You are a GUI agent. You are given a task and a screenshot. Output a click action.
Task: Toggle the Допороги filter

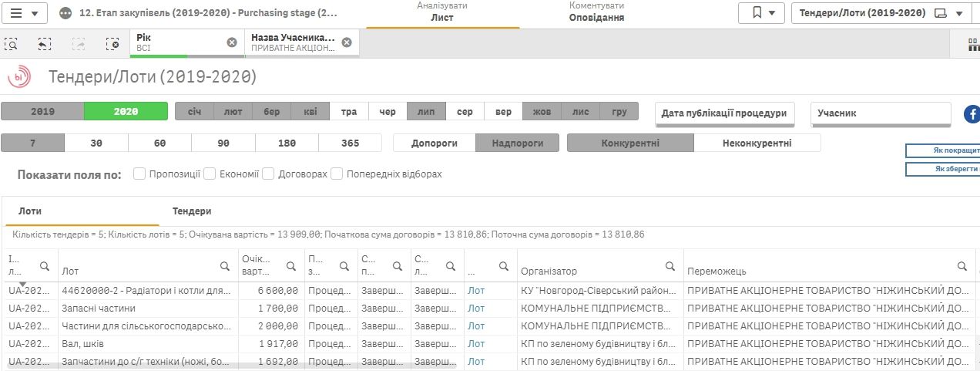pyautogui.click(x=435, y=143)
